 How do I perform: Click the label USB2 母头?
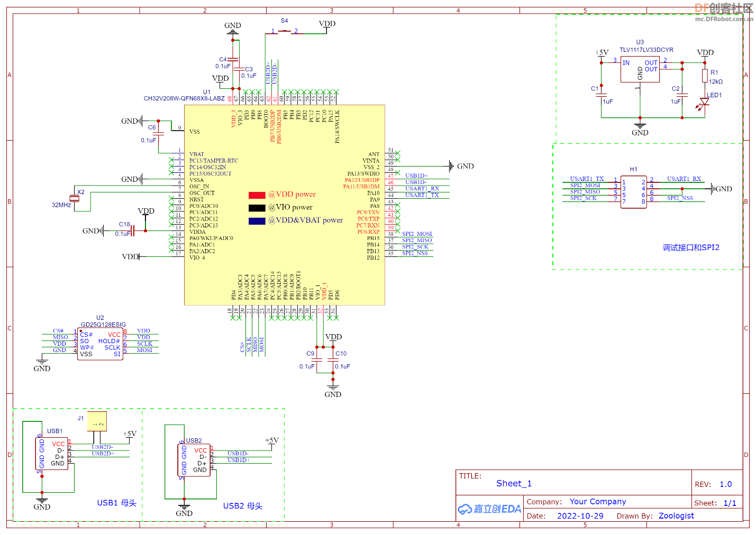coord(243,506)
